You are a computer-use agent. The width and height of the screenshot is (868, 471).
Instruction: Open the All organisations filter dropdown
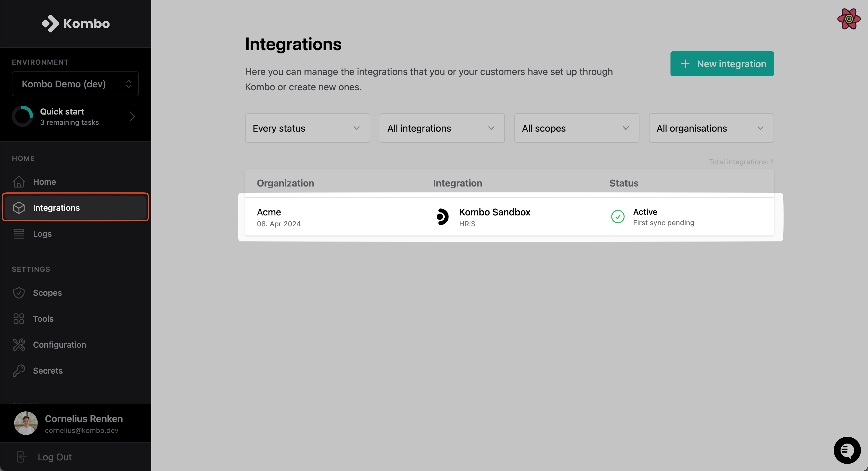711,128
